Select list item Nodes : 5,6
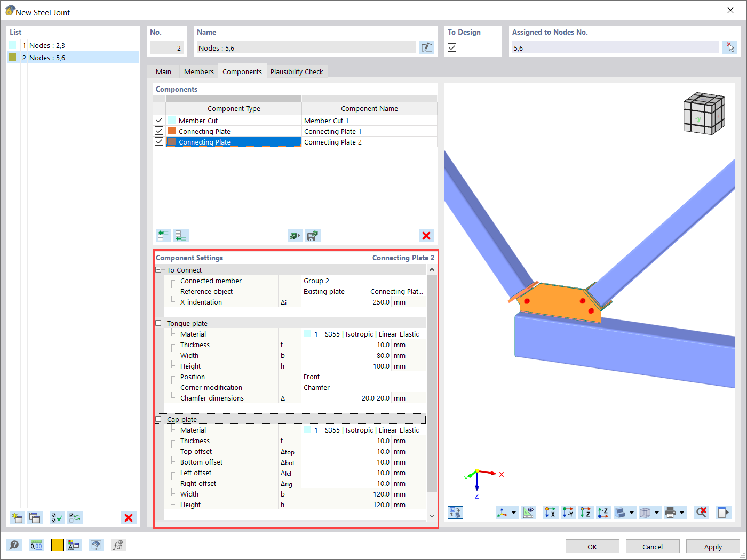The width and height of the screenshot is (747, 560). click(x=73, y=58)
